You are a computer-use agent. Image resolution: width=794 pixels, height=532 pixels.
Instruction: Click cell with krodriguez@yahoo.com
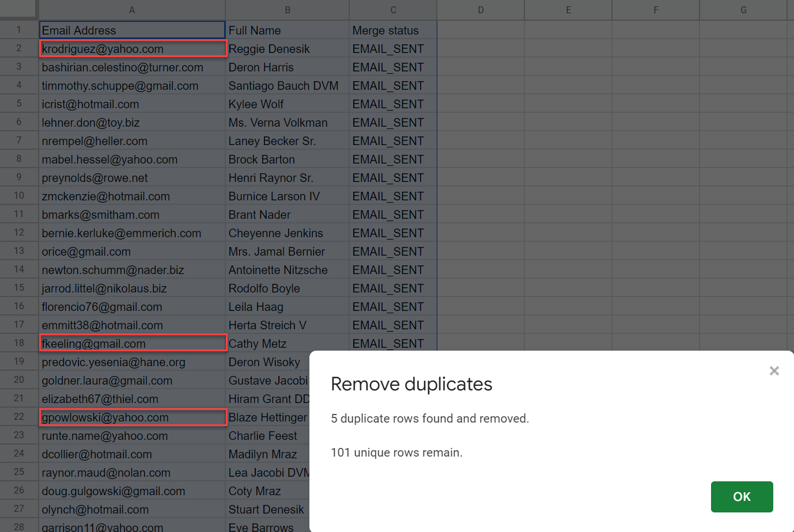tap(133, 49)
